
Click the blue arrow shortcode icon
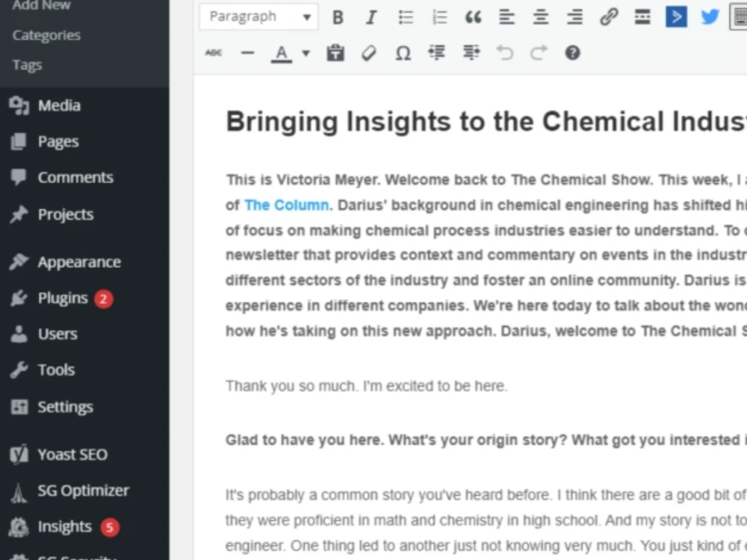coord(676,17)
